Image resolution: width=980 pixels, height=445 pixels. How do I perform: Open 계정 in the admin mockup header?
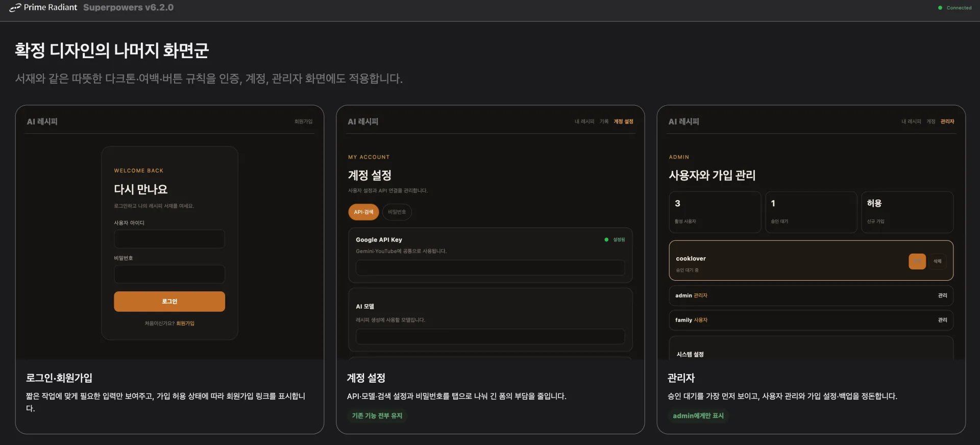(931, 121)
